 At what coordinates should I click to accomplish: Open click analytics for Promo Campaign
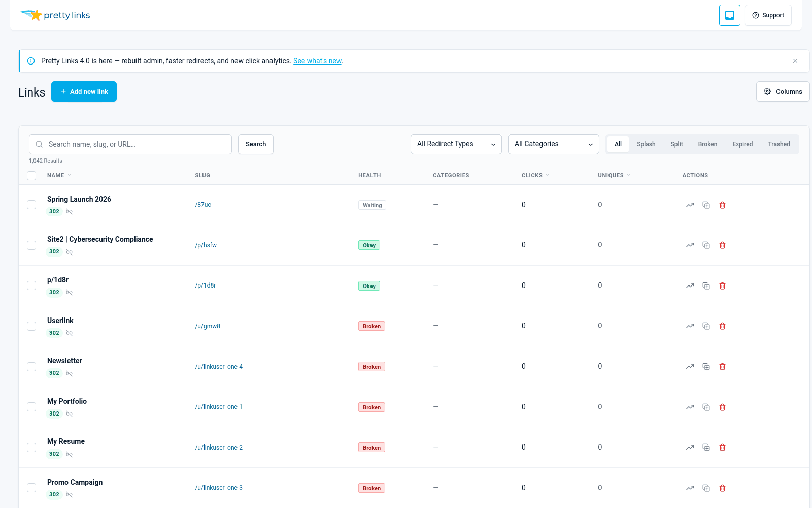[690, 488]
